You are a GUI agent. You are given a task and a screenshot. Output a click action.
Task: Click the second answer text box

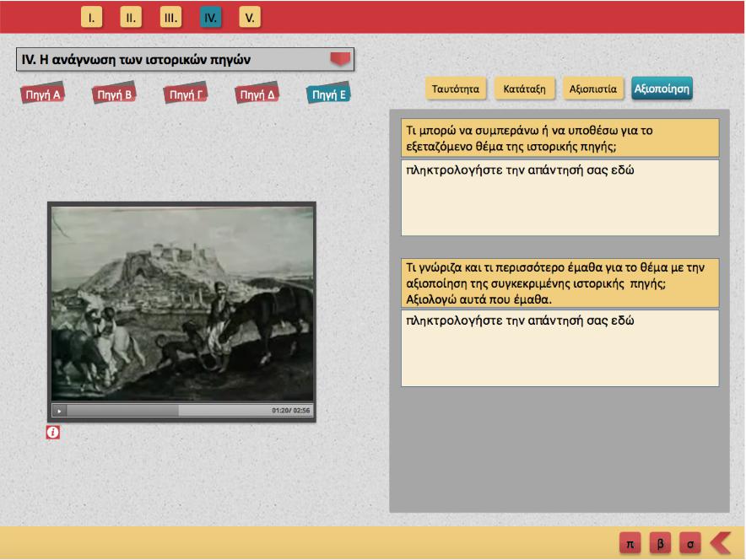[560, 348]
